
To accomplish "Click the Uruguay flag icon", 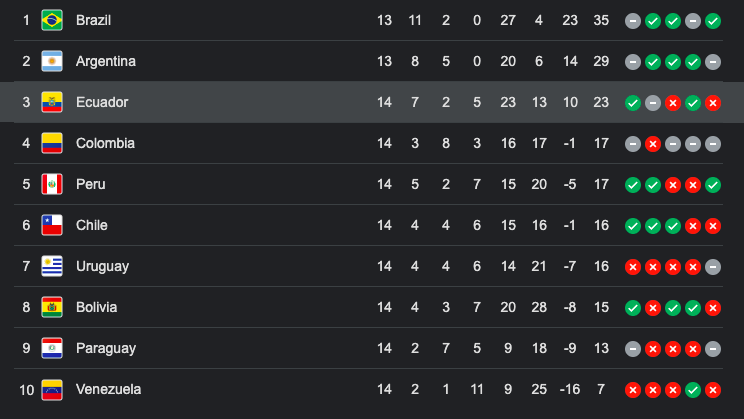I will [52, 266].
